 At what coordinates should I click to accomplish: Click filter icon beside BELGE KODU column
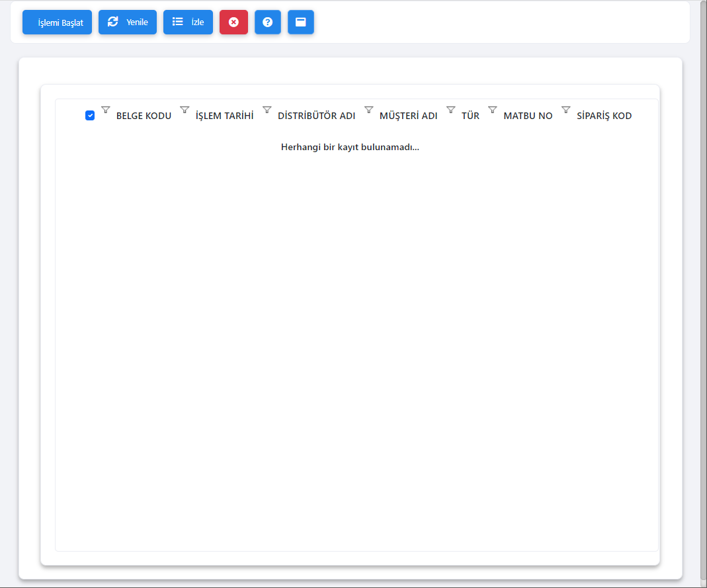[x=105, y=110]
